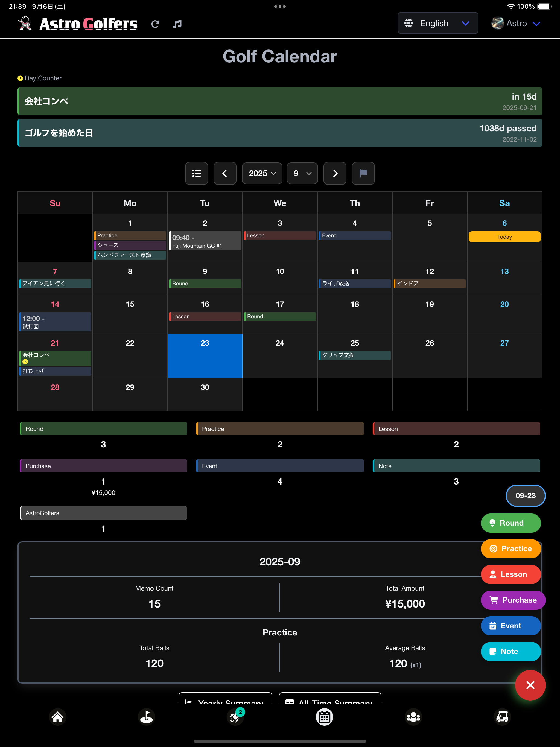Toggle the Note category filter

456,466
